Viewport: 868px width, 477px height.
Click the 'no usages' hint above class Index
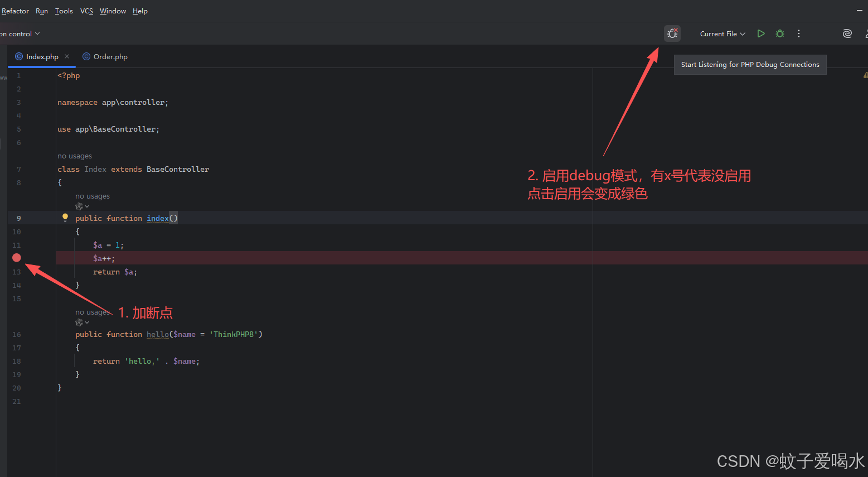click(x=74, y=156)
